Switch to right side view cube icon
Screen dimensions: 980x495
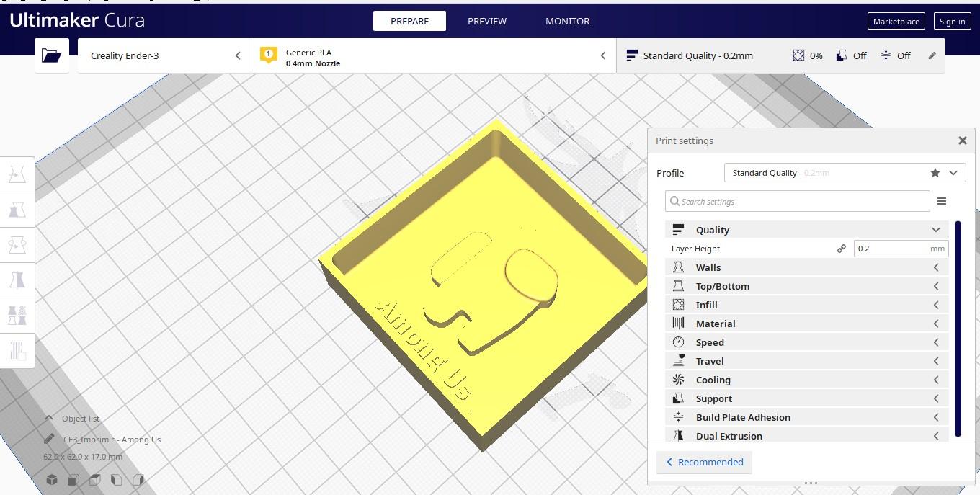[138, 479]
